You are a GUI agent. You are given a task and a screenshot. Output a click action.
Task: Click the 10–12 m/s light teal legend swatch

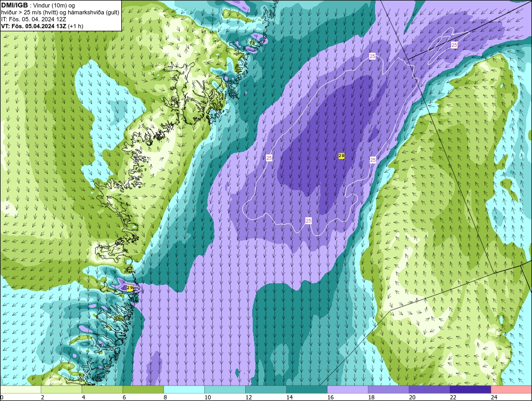tap(225, 389)
